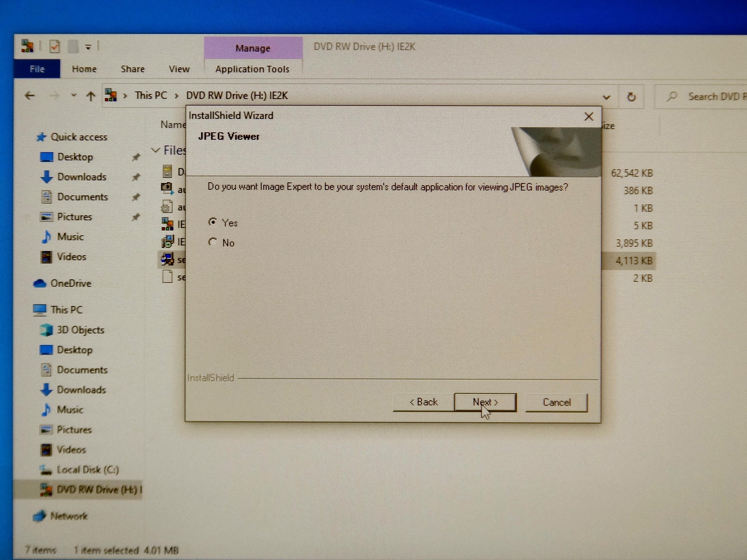The height and width of the screenshot is (560, 747).
Task: Go up one folder level
Action: (90, 97)
